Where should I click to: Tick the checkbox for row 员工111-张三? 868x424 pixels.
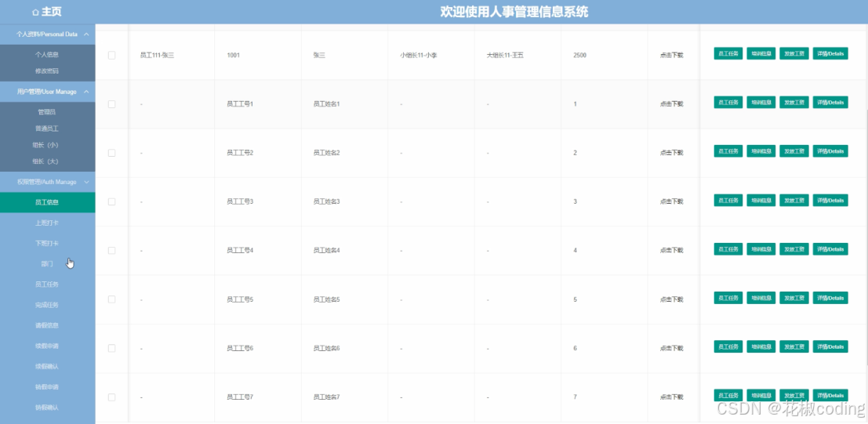[x=112, y=56]
